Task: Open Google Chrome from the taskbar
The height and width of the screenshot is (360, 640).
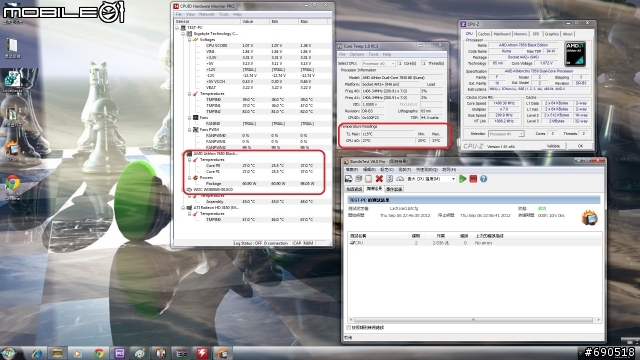Action: (x=99, y=353)
